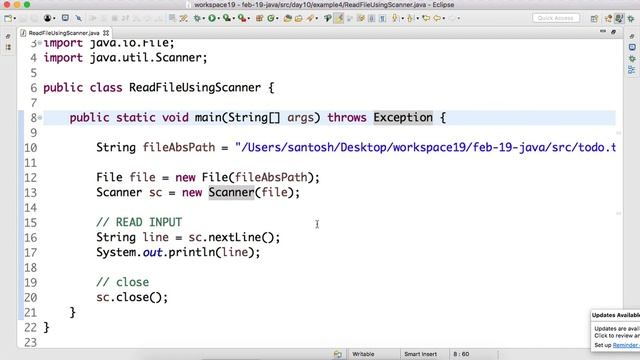Maximize the editor area
The image size is (640, 360).
[x=613, y=31]
